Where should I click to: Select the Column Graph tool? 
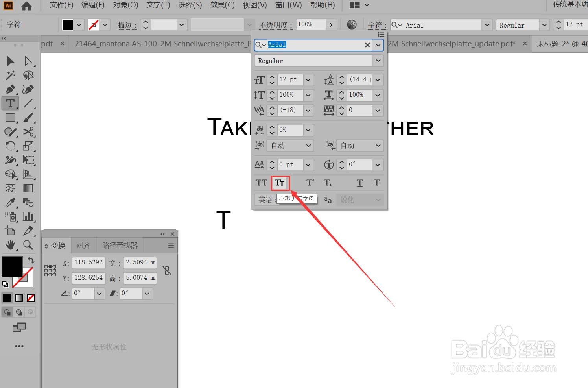point(28,217)
